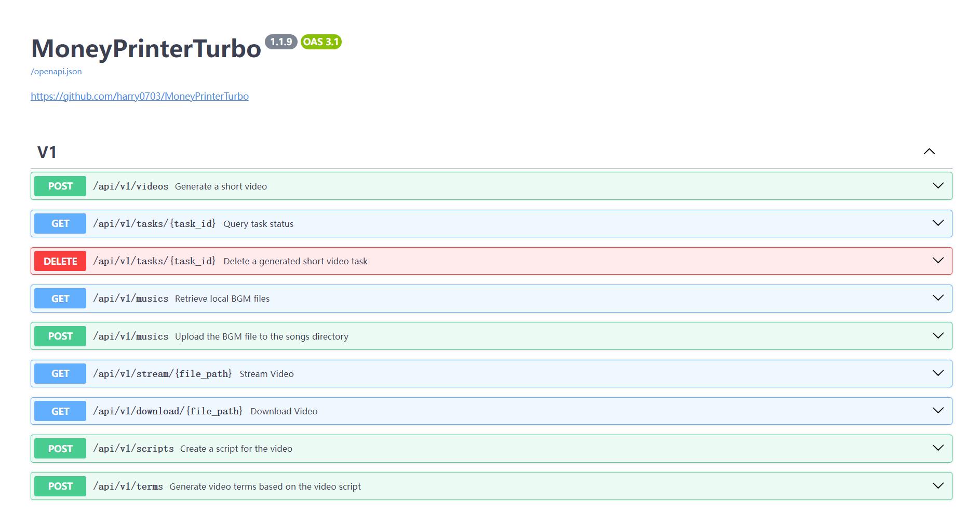Click the "Stream Video" description
This screenshot has height=513, width=980.
266,374
